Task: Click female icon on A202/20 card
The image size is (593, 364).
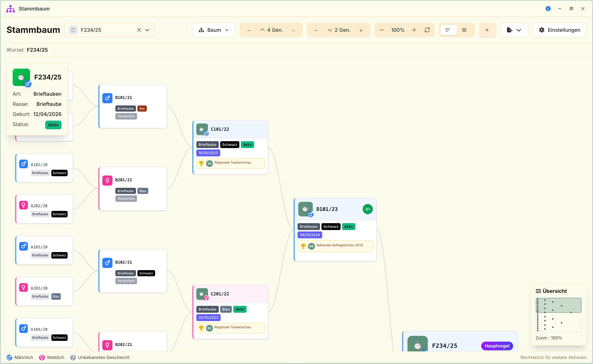Action: tap(23, 205)
